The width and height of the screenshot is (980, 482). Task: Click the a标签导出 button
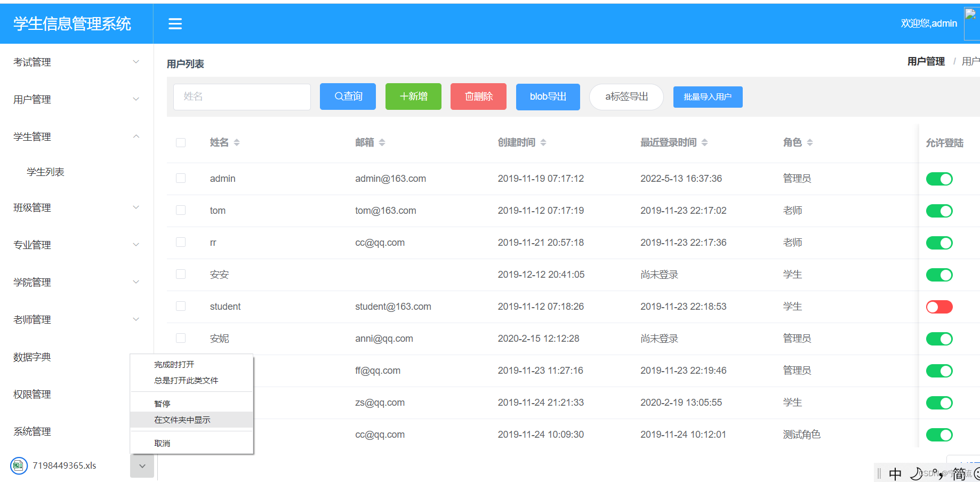[626, 97]
